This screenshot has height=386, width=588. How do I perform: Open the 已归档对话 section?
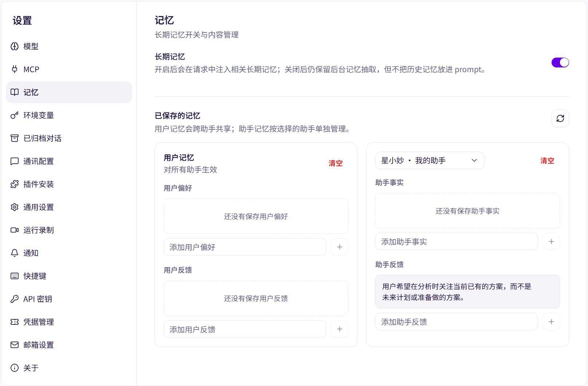[69, 138]
